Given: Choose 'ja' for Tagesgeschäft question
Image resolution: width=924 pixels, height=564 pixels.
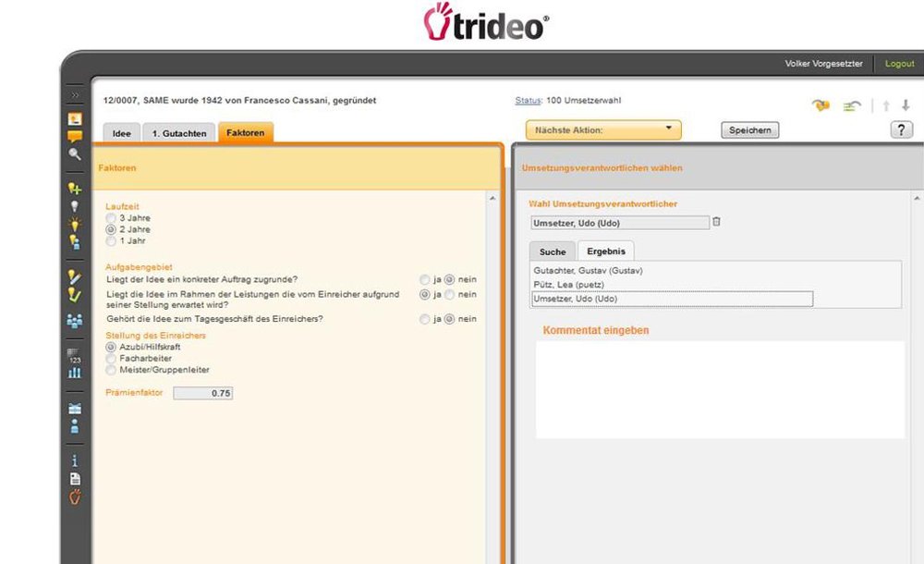Looking at the screenshot, I should coord(424,319).
